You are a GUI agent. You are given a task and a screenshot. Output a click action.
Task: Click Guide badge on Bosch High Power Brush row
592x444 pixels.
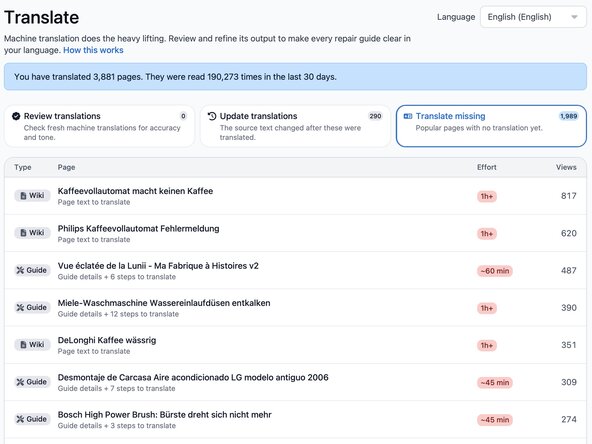[32, 419]
